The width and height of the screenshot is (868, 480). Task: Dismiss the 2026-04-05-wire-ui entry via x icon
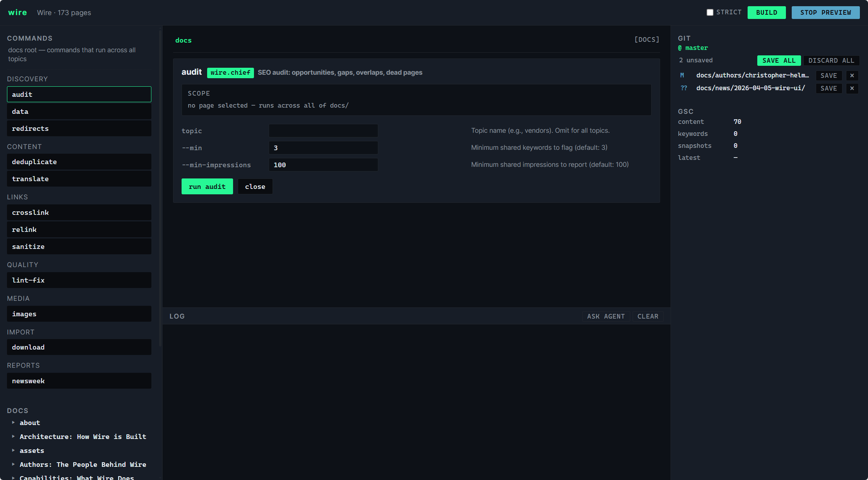click(x=852, y=88)
